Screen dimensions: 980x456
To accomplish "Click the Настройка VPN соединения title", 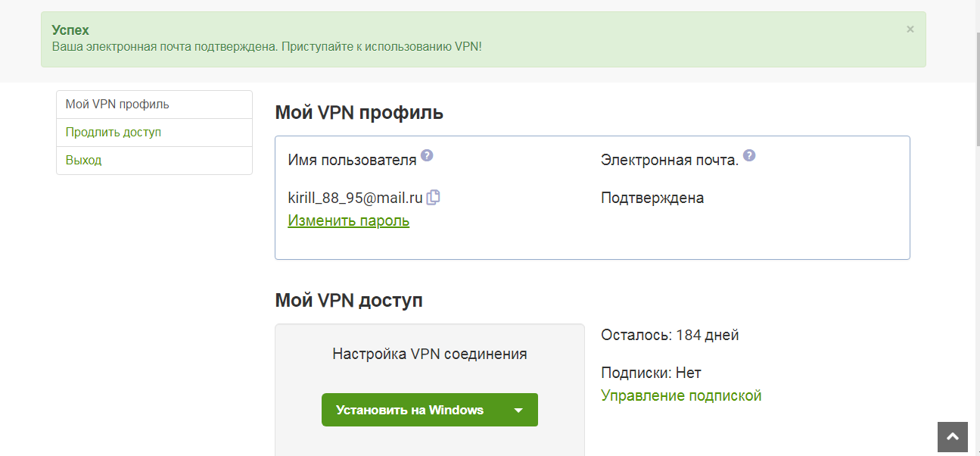I will click(429, 354).
